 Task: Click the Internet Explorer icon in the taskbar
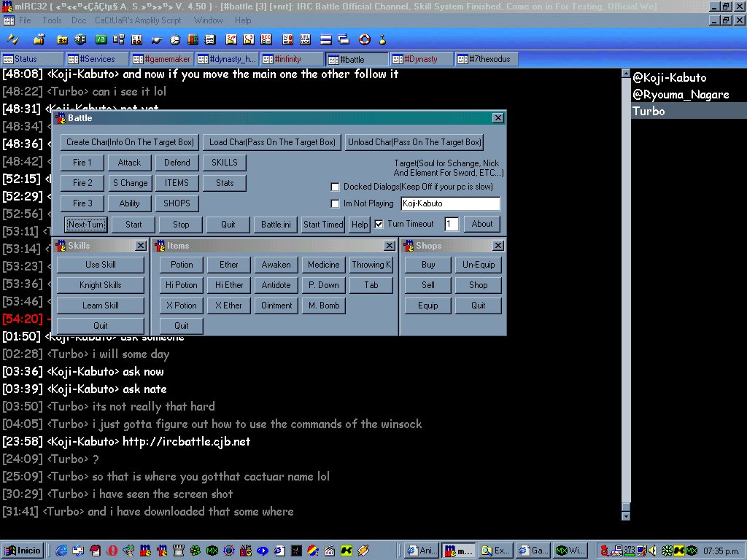[61, 550]
